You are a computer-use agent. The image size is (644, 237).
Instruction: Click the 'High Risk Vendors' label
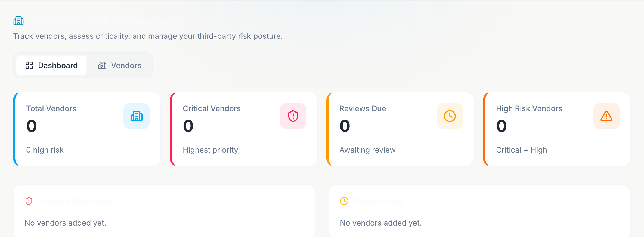point(529,108)
